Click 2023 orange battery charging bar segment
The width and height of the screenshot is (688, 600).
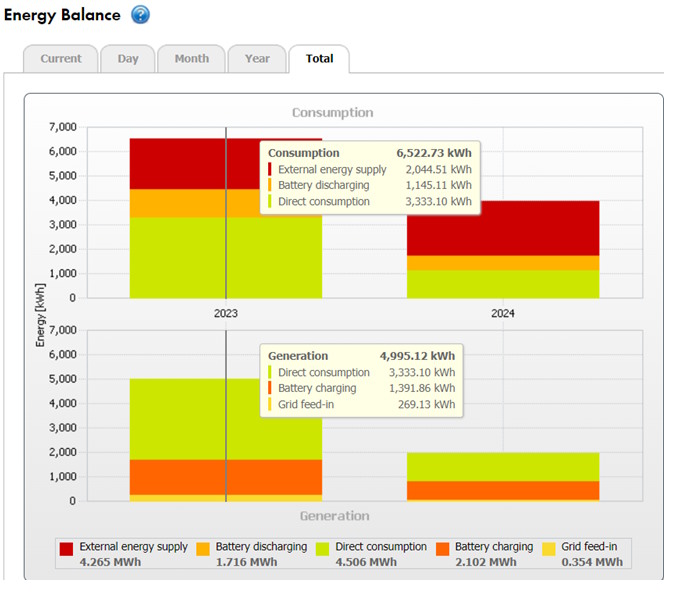(x=180, y=477)
